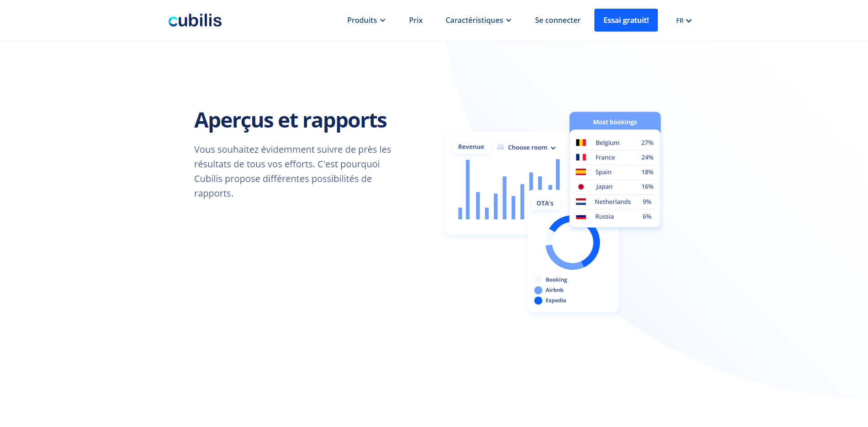
Task: Open the FR language selector
Action: point(683,20)
